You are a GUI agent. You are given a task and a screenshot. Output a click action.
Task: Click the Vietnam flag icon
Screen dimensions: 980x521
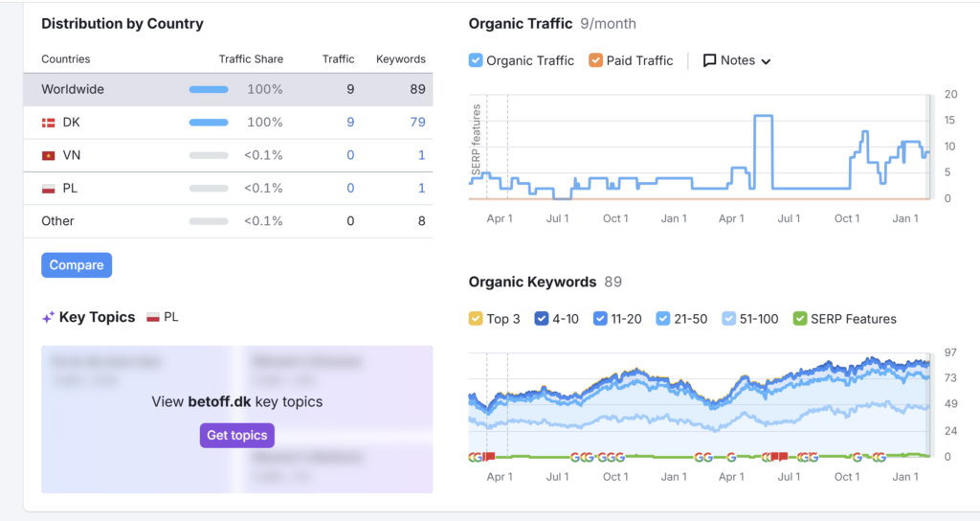pyautogui.click(x=48, y=155)
